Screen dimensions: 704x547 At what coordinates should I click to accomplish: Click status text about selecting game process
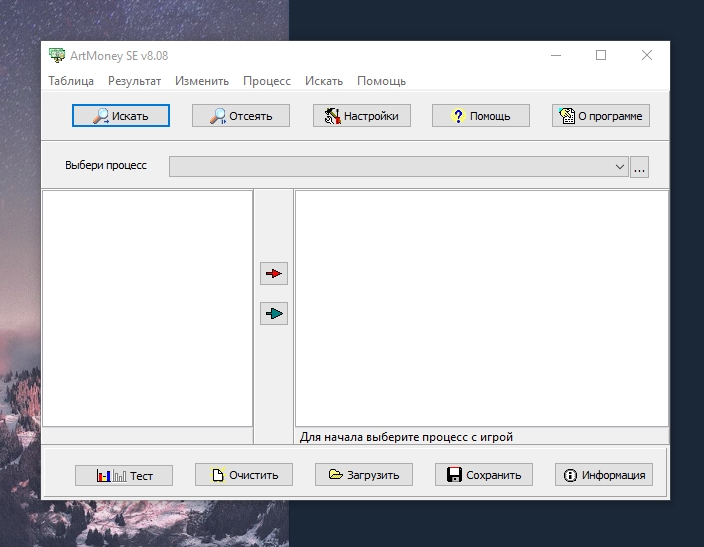pyautogui.click(x=406, y=437)
